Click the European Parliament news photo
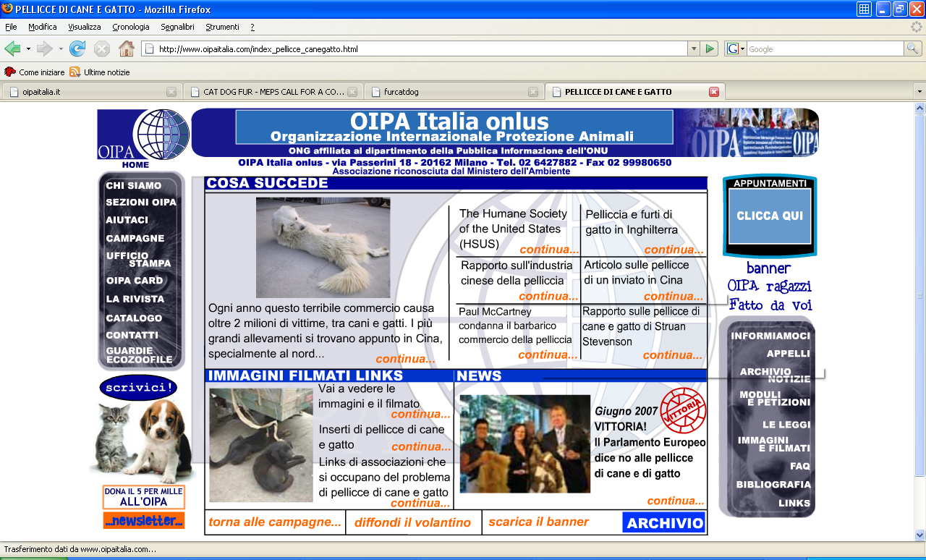 (525, 444)
